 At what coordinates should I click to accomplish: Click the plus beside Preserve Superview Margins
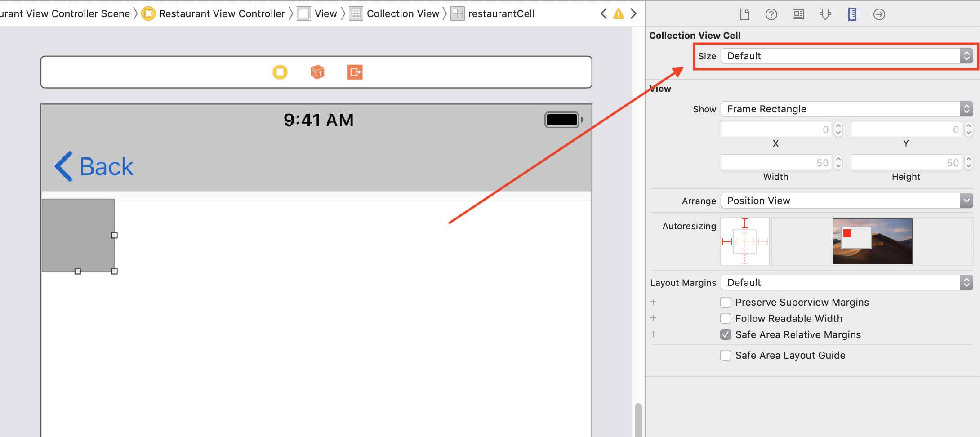(x=653, y=302)
